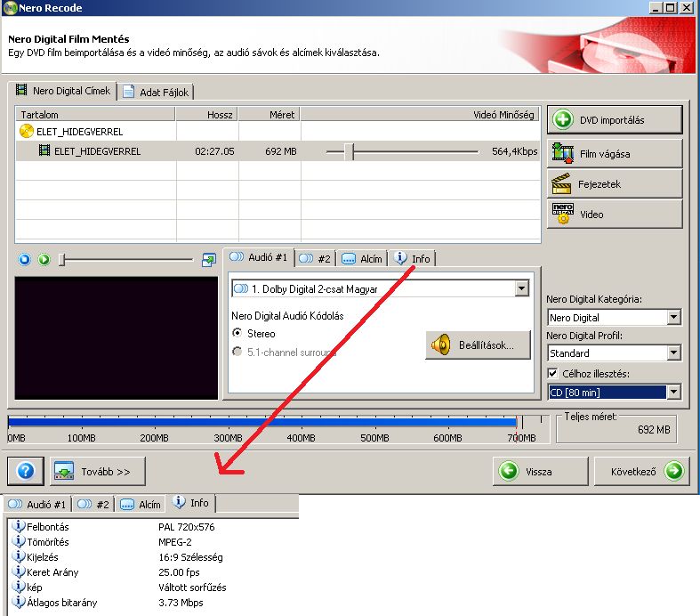Switch to the Nero Digital Címek tab

click(x=62, y=91)
